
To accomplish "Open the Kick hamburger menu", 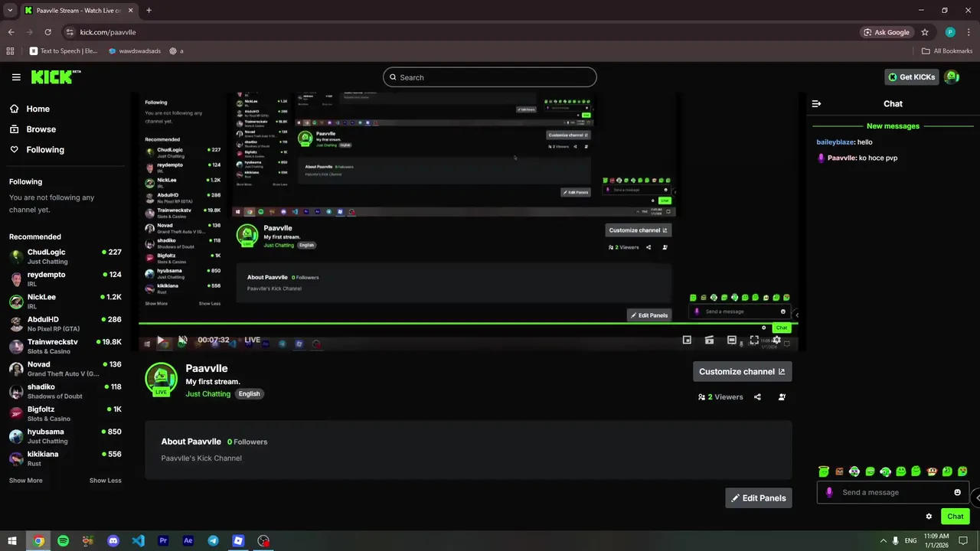I will [x=16, y=77].
